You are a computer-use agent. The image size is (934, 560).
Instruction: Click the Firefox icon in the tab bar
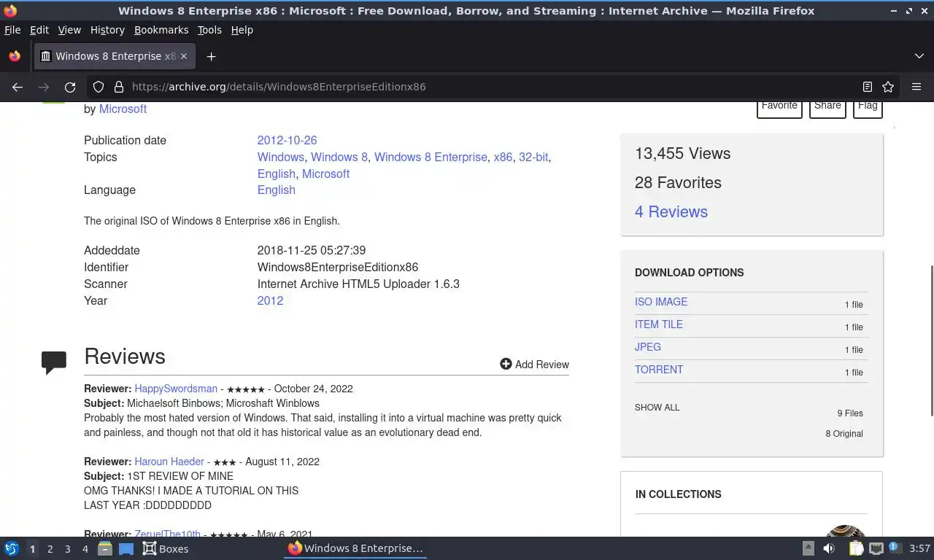tap(15, 56)
